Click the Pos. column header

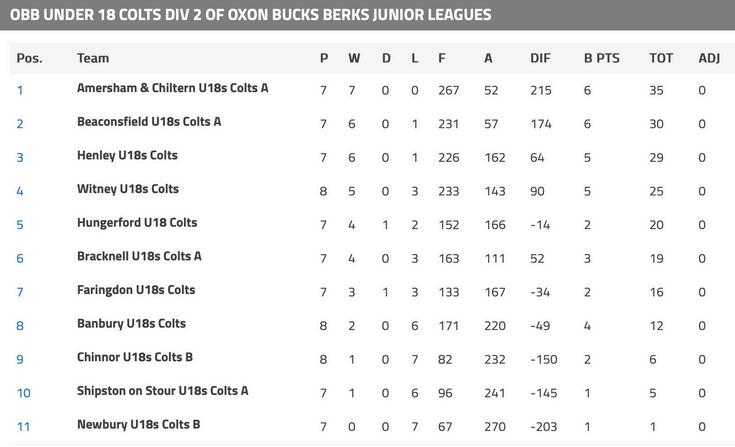(x=29, y=58)
